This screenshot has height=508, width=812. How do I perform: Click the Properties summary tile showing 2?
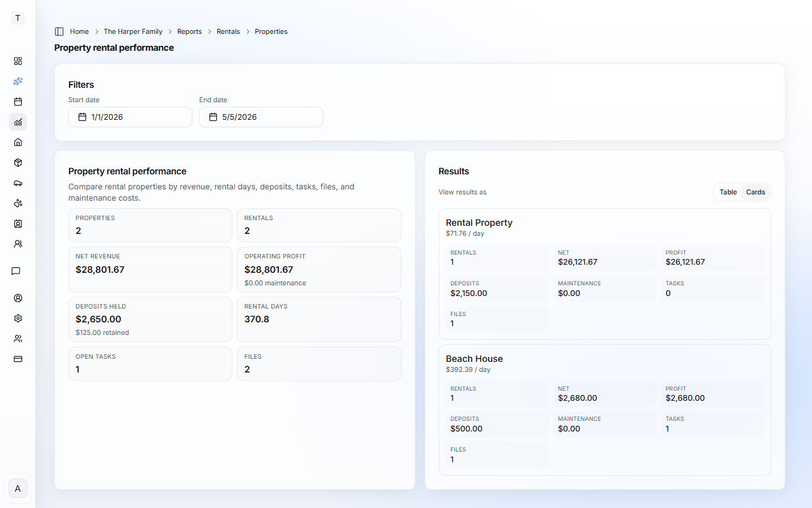click(x=150, y=225)
